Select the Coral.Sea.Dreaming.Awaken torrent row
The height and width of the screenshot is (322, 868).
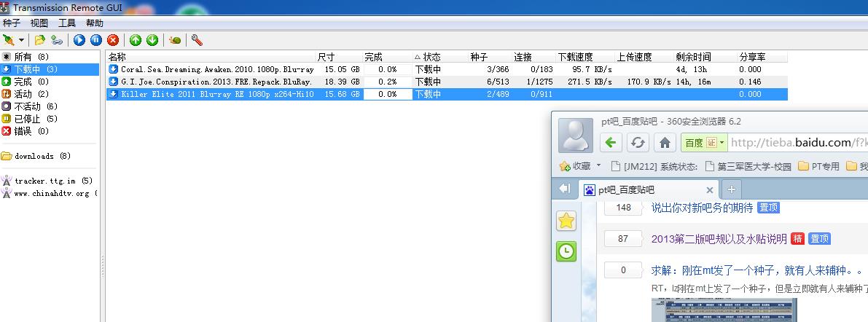click(x=447, y=69)
